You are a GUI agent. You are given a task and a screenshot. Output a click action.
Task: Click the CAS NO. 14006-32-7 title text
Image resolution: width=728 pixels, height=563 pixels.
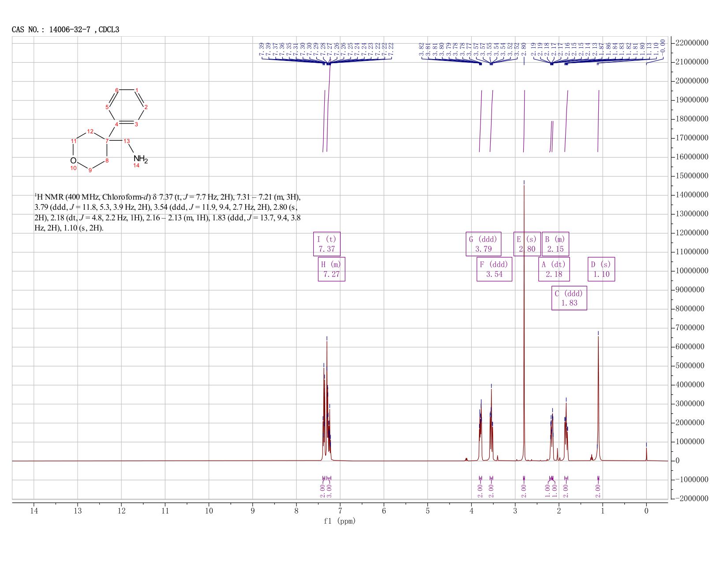click(x=65, y=30)
